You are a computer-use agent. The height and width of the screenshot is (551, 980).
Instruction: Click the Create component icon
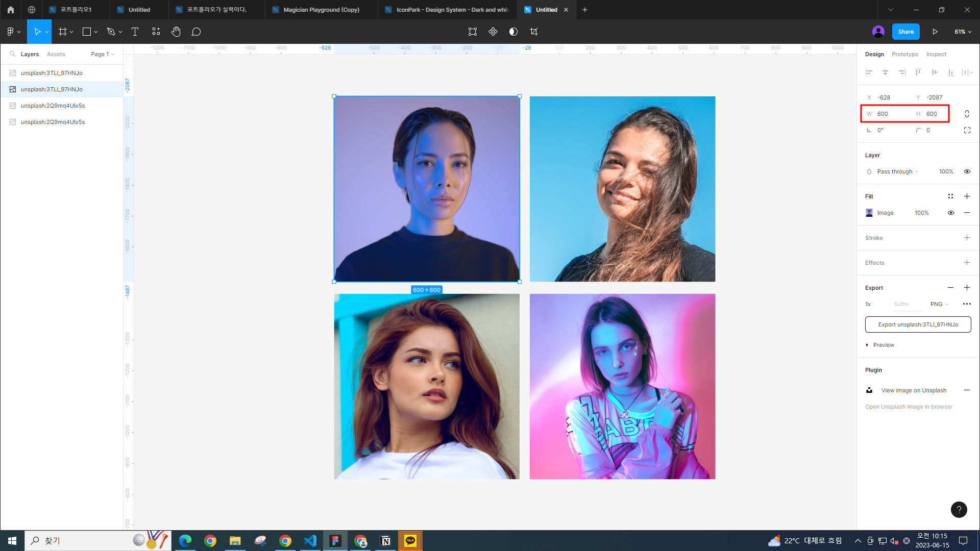(x=493, y=32)
